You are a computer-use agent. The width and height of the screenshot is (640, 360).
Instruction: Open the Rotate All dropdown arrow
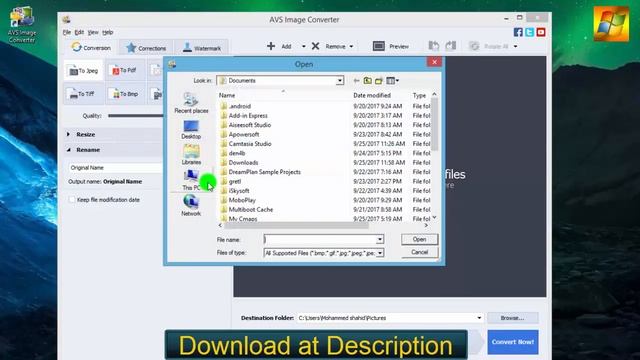pyautogui.click(x=516, y=47)
